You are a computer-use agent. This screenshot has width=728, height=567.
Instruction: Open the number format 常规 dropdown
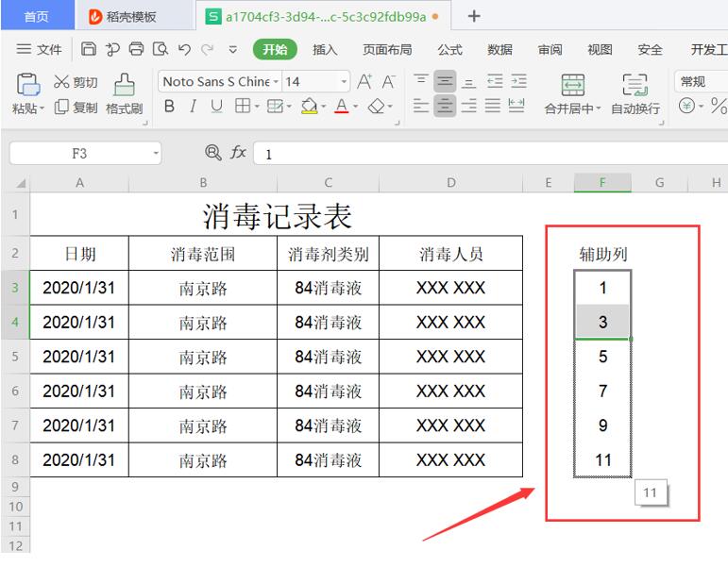tap(701, 82)
